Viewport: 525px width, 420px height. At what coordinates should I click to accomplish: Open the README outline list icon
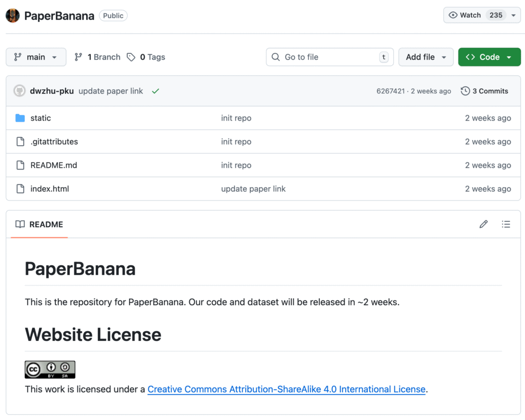coord(506,224)
